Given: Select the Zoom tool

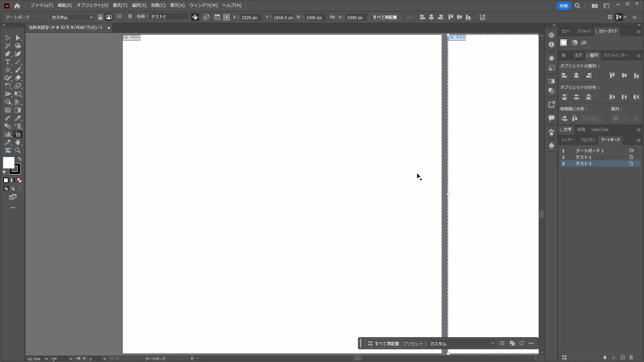Looking at the screenshot, I should (x=18, y=150).
